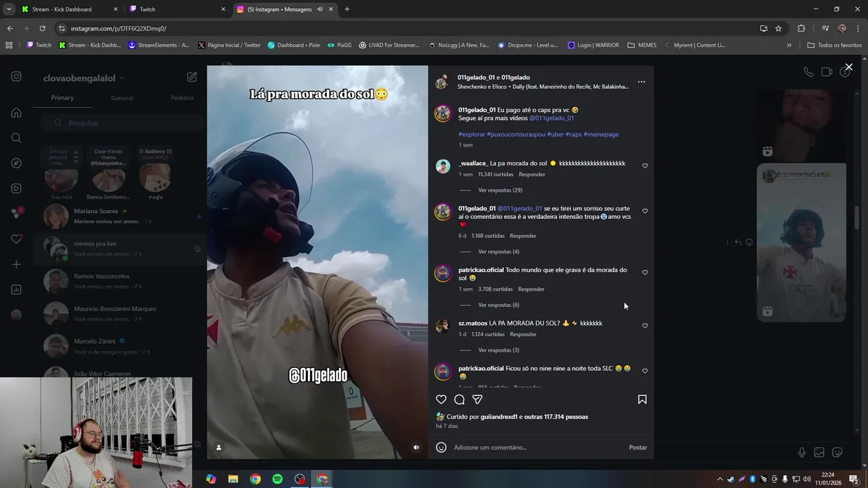The width and height of the screenshot is (868, 488).
Task: Expand browser tab search dropdown
Action: (9, 9)
